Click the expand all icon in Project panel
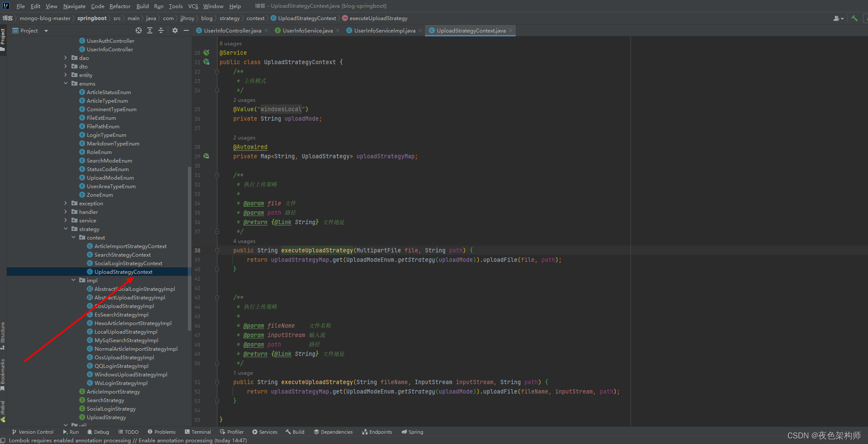 (x=150, y=30)
